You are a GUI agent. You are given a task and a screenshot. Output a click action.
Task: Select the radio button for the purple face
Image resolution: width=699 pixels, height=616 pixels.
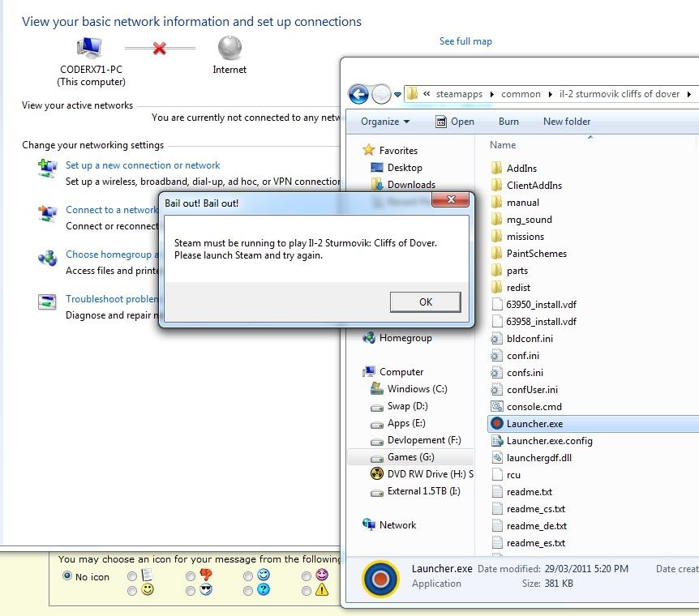tap(307, 576)
